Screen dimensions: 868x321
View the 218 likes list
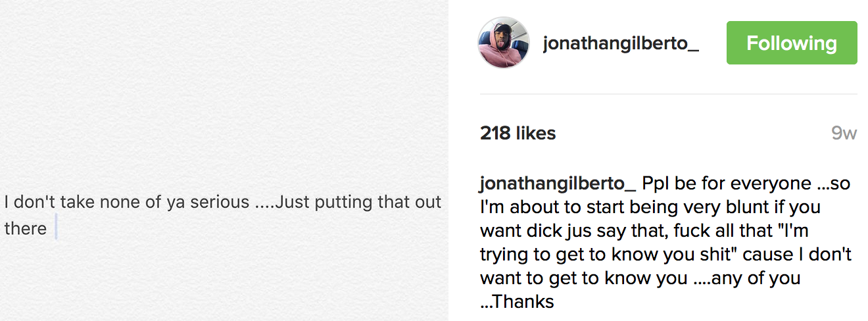tap(518, 133)
